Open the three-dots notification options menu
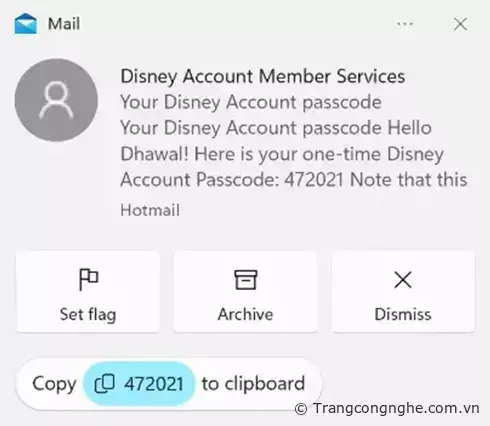 pyautogui.click(x=405, y=24)
